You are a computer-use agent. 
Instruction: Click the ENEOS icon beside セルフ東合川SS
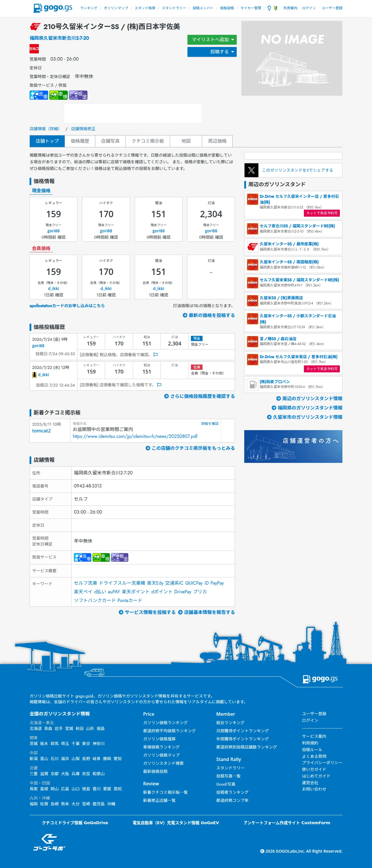252,229
